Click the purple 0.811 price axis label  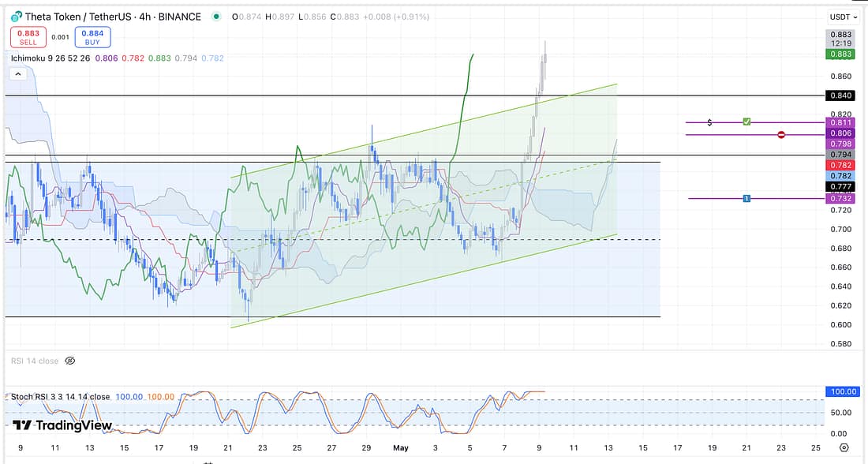coord(840,122)
